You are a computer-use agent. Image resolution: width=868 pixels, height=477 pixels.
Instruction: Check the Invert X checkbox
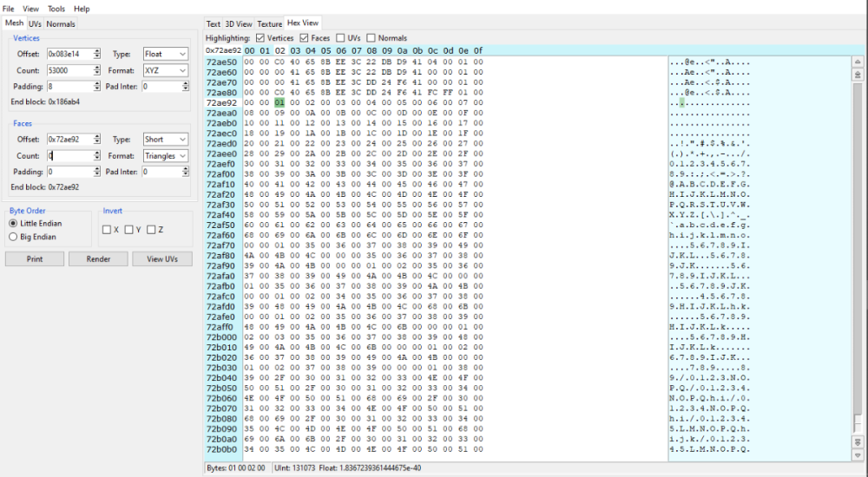[106, 230]
